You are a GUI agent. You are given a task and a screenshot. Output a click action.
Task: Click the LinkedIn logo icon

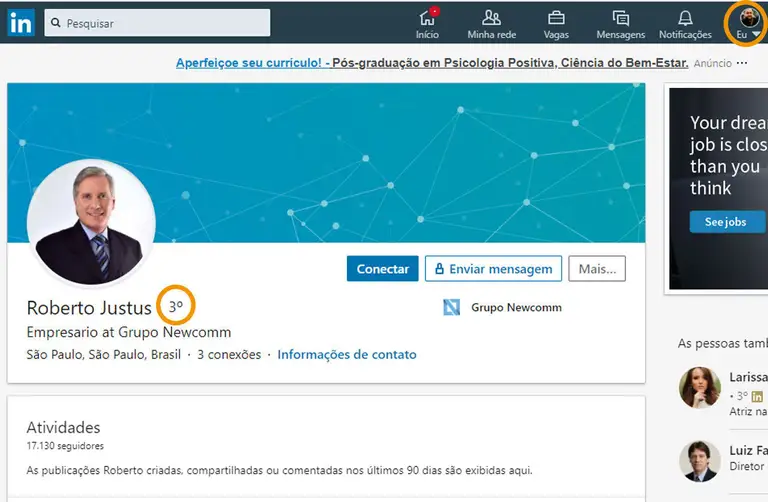tap(21, 22)
